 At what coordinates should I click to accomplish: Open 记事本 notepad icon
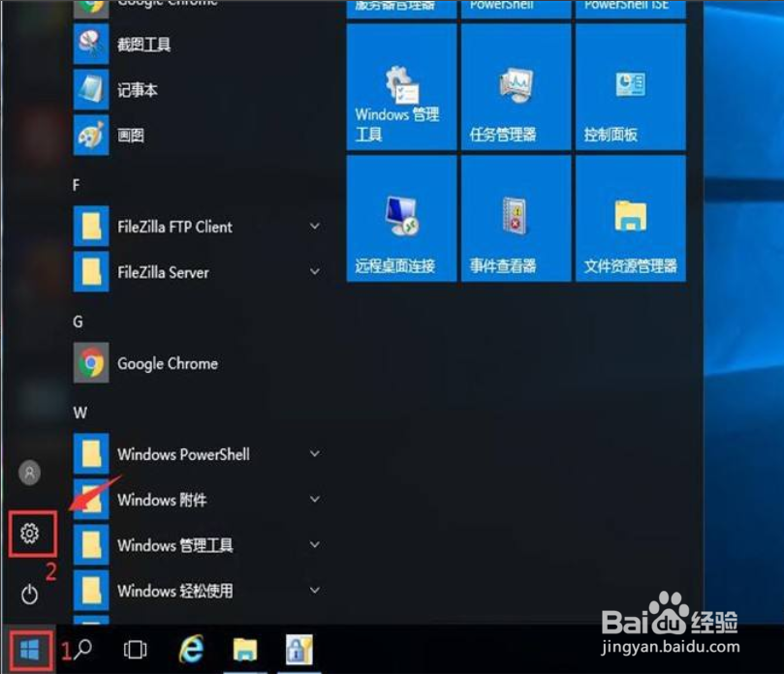tap(91, 89)
